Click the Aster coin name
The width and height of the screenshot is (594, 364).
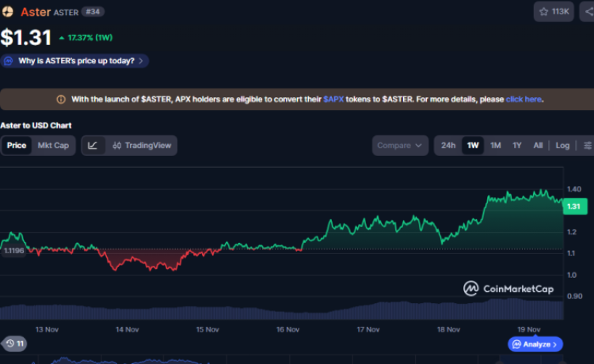coord(36,12)
